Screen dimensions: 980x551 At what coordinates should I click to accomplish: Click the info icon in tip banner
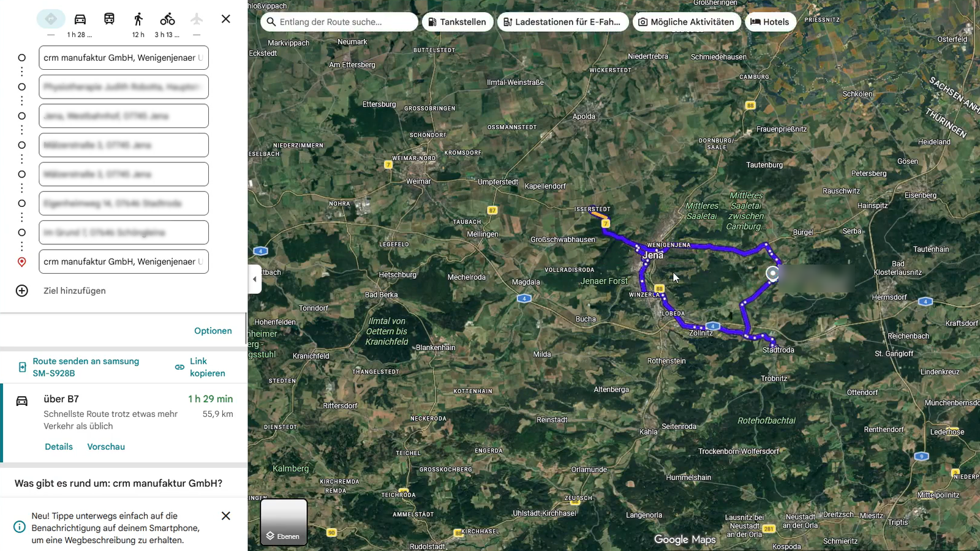click(x=20, y=527)
